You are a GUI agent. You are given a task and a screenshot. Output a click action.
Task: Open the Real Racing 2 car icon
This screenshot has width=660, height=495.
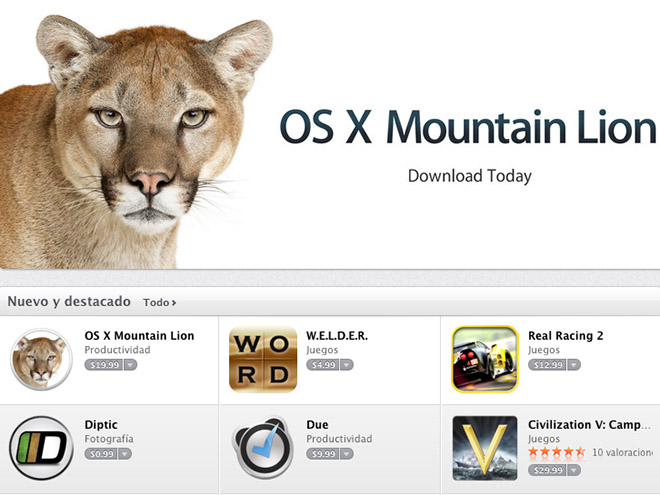coord(485,359)
